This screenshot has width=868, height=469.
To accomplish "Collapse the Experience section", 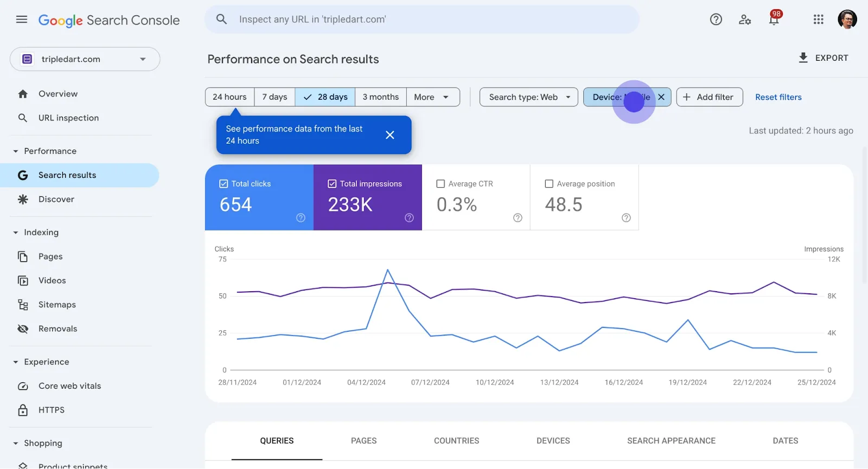I will click(x=16, y=362).
